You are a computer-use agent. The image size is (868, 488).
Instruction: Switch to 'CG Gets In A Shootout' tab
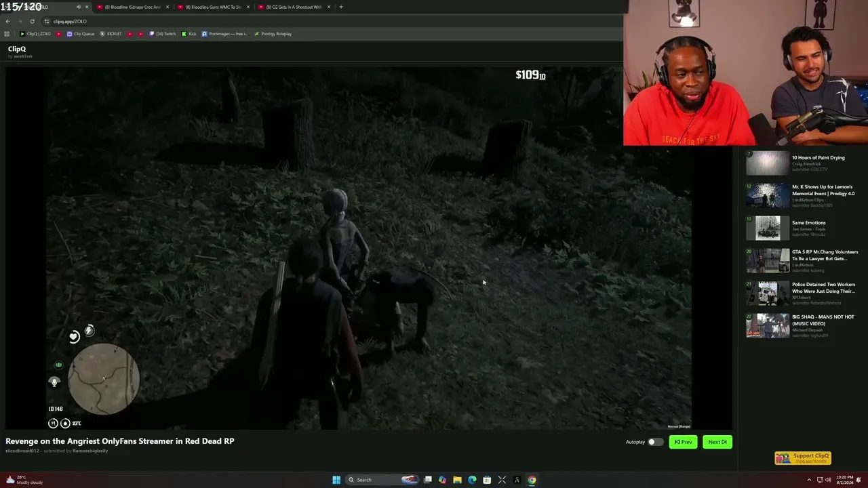294,7
